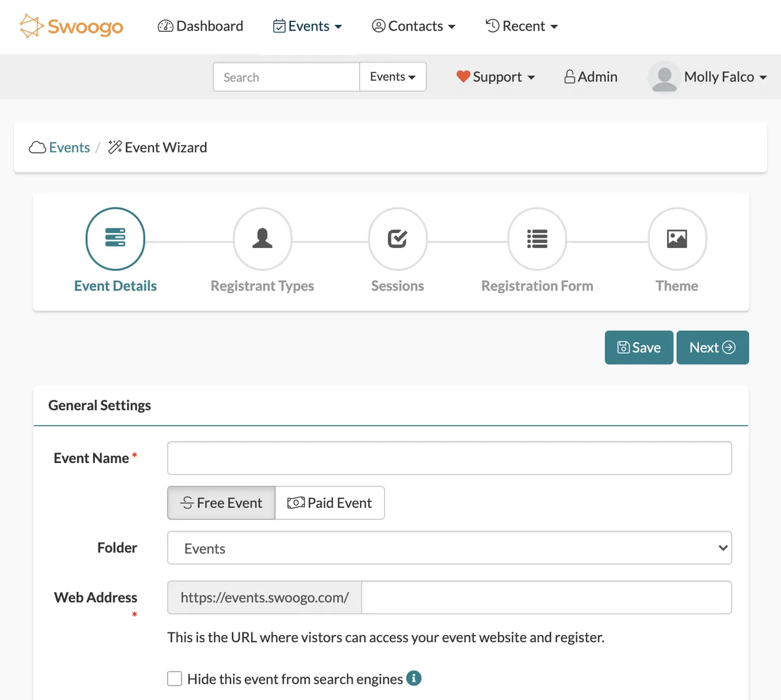Select the Sessions step checkmark icon

point(398,238)
